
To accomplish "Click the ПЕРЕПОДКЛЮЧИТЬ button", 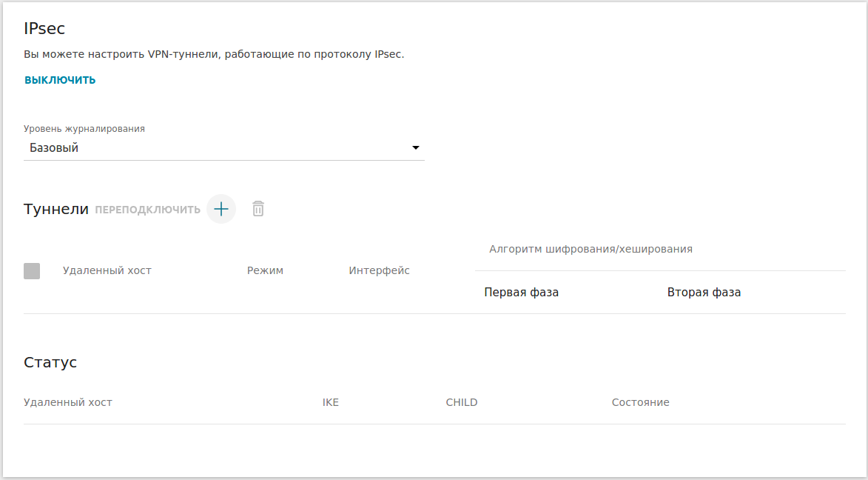I will (147, 210).
